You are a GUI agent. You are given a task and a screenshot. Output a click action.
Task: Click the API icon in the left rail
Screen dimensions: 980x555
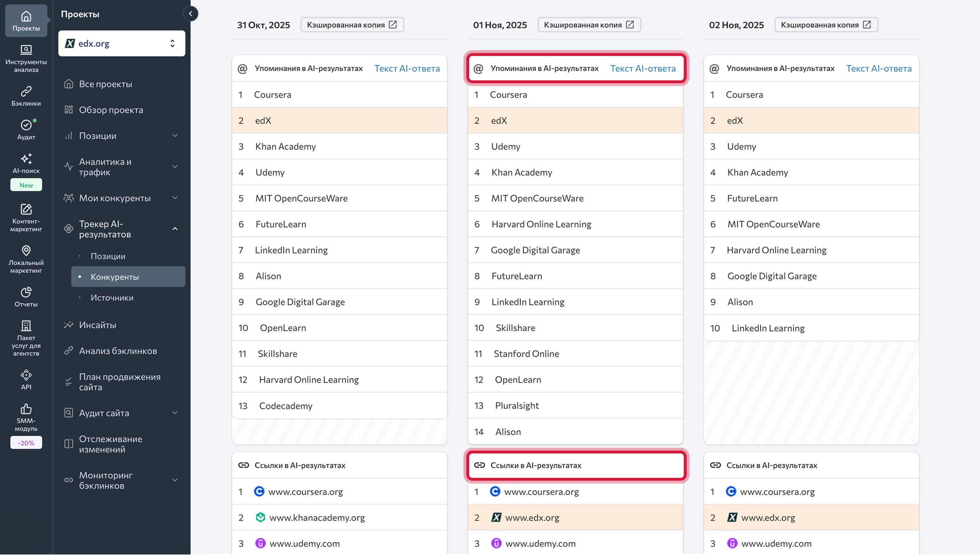pyautogui.click(x=26, y=376)
